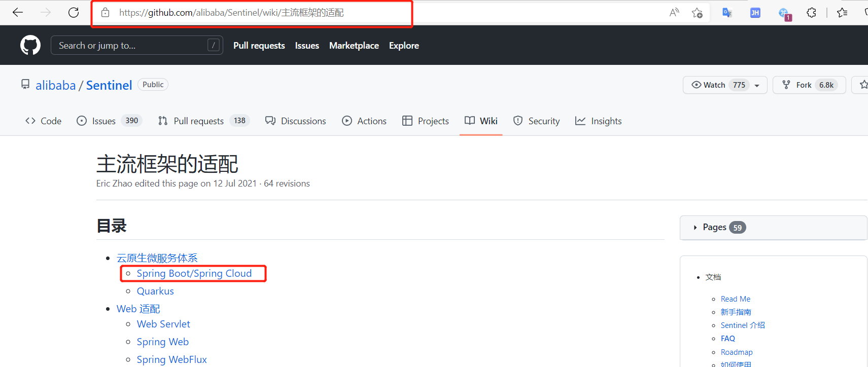View site info via lock icon
Image resolution: width=868 pixels, height=367 pixels.
105,13
